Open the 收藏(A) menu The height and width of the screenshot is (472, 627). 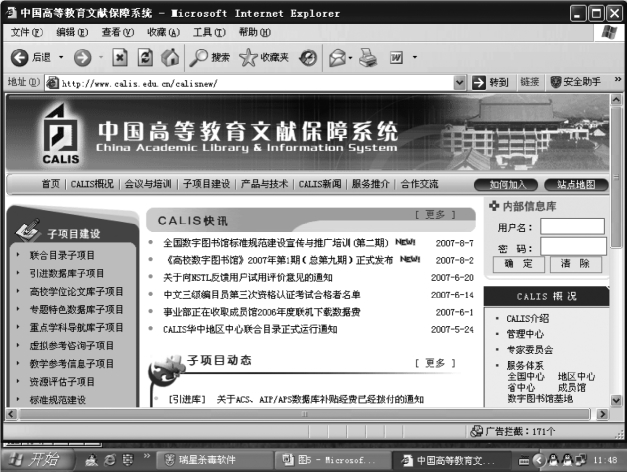pyautogui.click(x=163, y=32)
